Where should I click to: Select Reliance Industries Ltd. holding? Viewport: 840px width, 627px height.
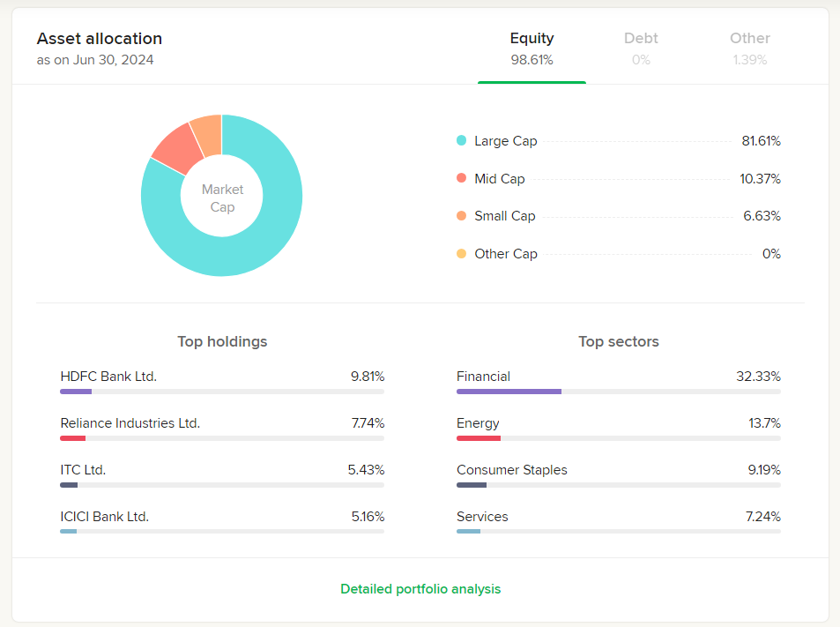(130, 423)
